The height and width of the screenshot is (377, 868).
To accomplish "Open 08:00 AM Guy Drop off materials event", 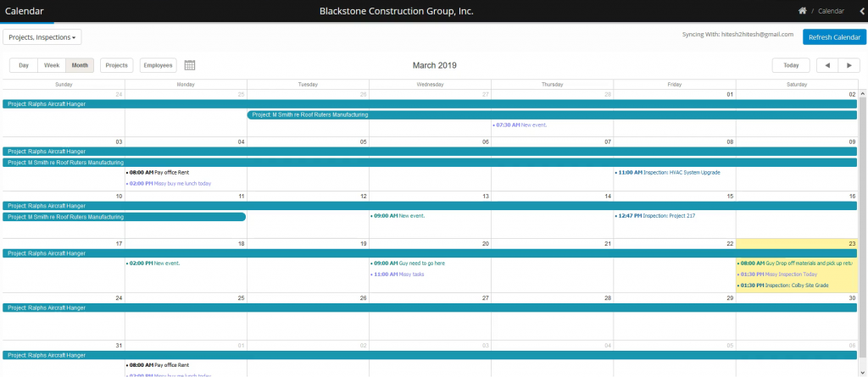I will (x=794, y=263).
